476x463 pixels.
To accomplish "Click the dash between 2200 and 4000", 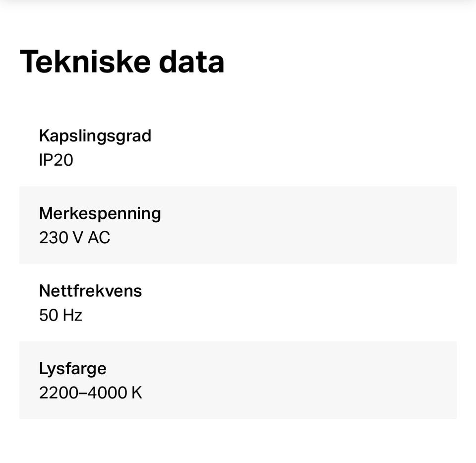I will (83, 393).
